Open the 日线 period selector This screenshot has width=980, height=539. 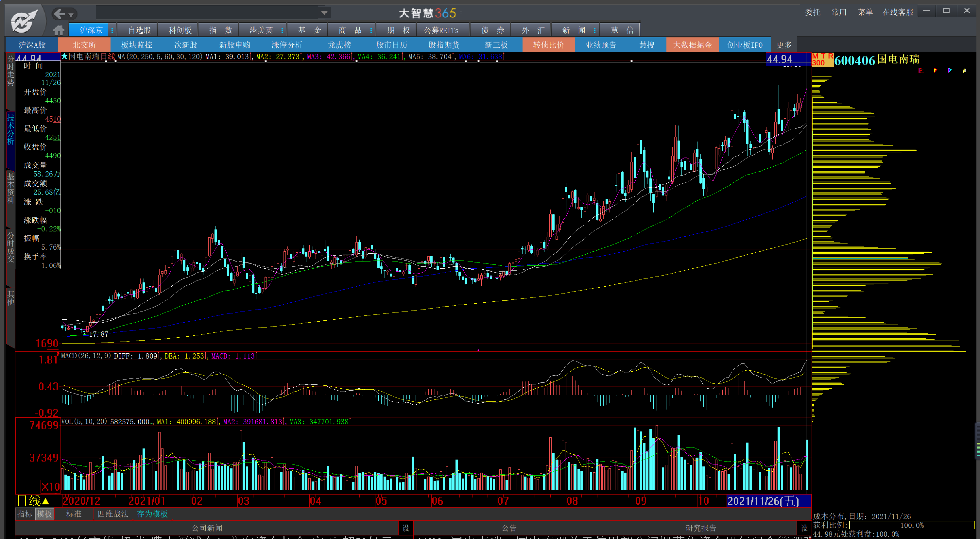coord(33,500)
